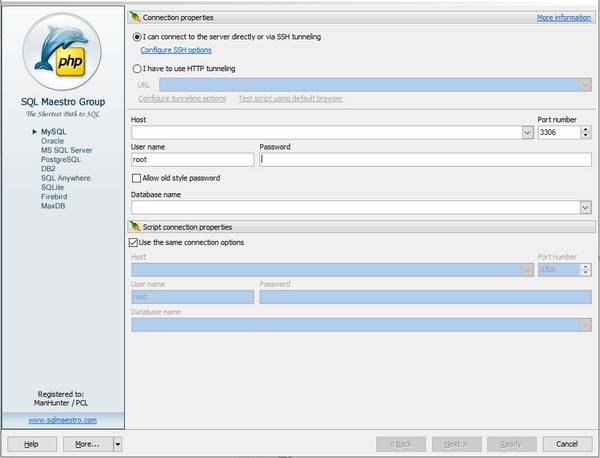
Task: Select DB2 in the database list
Action: (48, 169)
